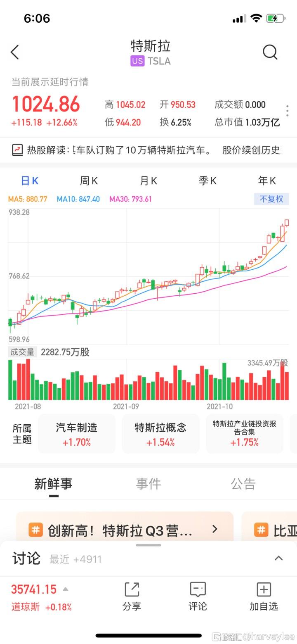The height and width of the screenshot is (644, 297).
Task: Tap the TSLA ticker symbol
Action: point(159,61)
